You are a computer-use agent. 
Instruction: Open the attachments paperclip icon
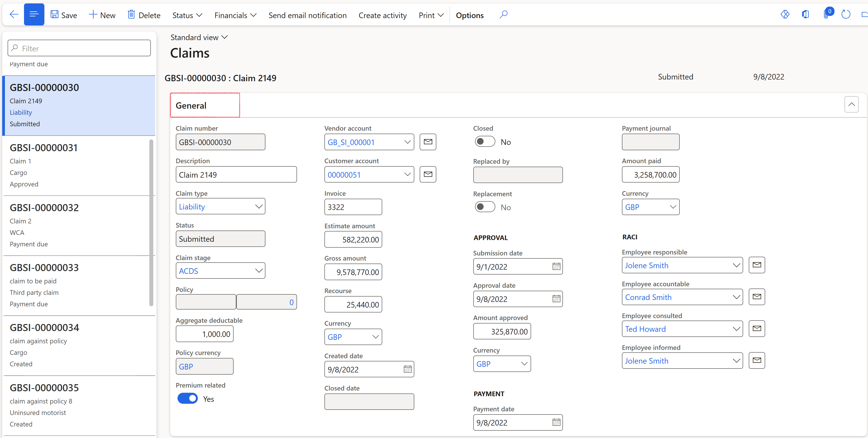tap(826, 14)
